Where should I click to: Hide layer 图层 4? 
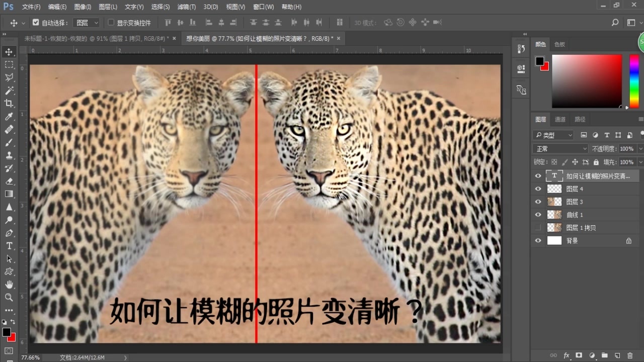(x=538, y=189)
